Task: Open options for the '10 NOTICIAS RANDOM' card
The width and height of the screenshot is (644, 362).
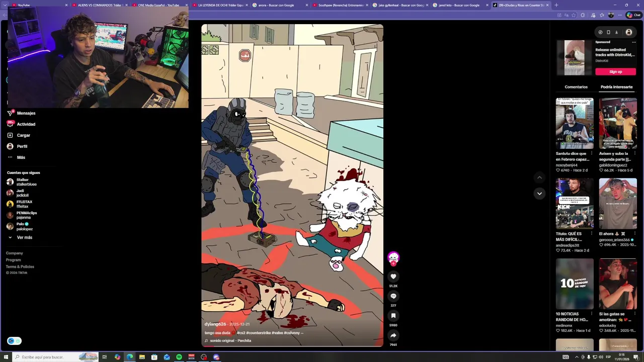Action: [592, 314]
